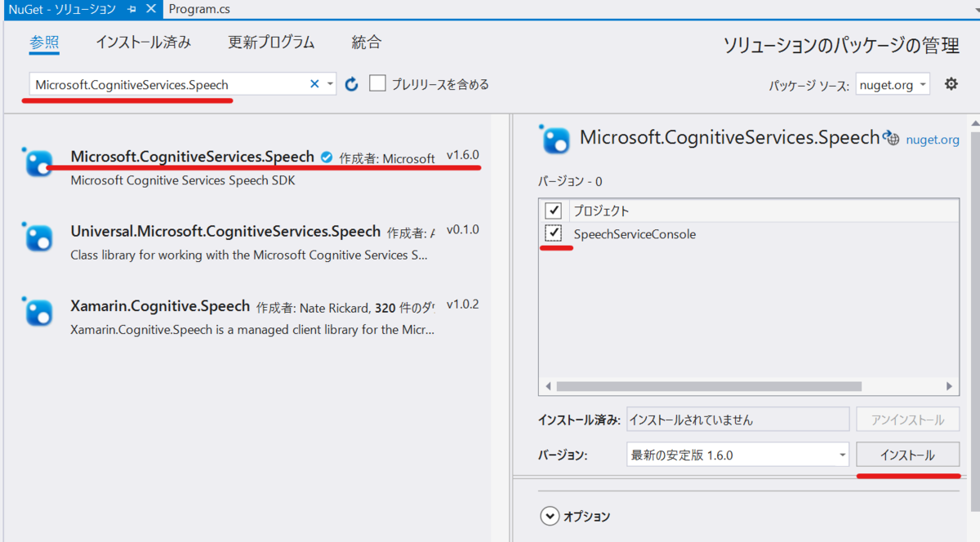Select Xamarin.Cognitive.Speech package icon

coord(38,311)
